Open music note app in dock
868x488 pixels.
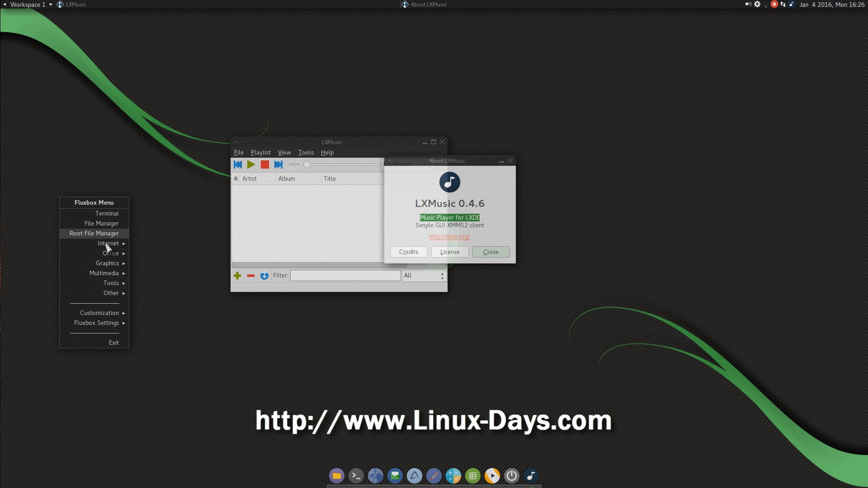pyautogui.click(x=531, y=476)
